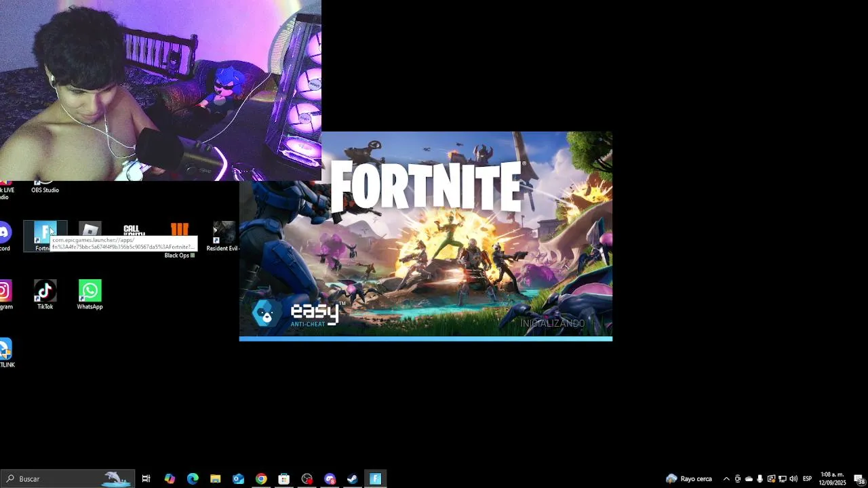This screenshot has width=868, height=488.
Task: Open the OneDrive cloud tray icon
Action: pos(749,479)
